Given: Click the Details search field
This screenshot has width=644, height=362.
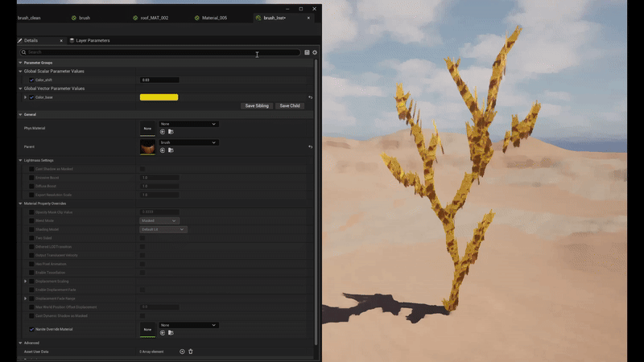Looking at the screenshot, I should [160, 52].
